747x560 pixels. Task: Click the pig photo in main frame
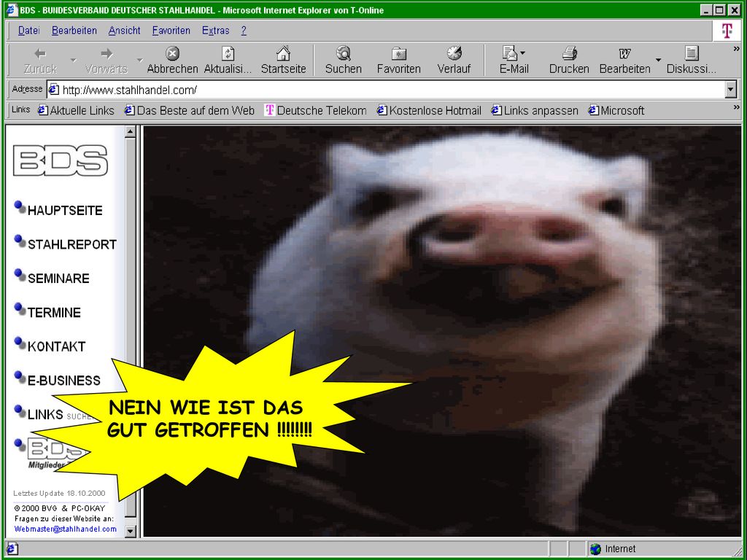point(442,331)
